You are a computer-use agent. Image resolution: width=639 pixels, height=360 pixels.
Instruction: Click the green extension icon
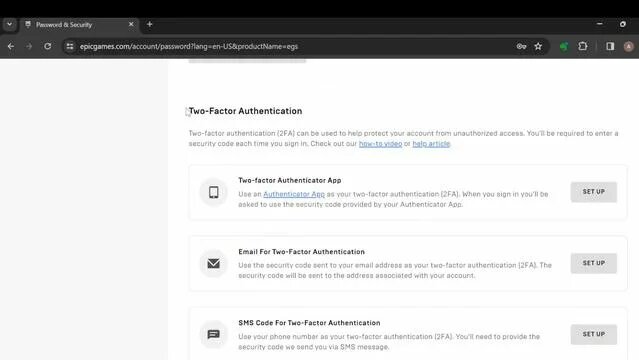(564, 46)
